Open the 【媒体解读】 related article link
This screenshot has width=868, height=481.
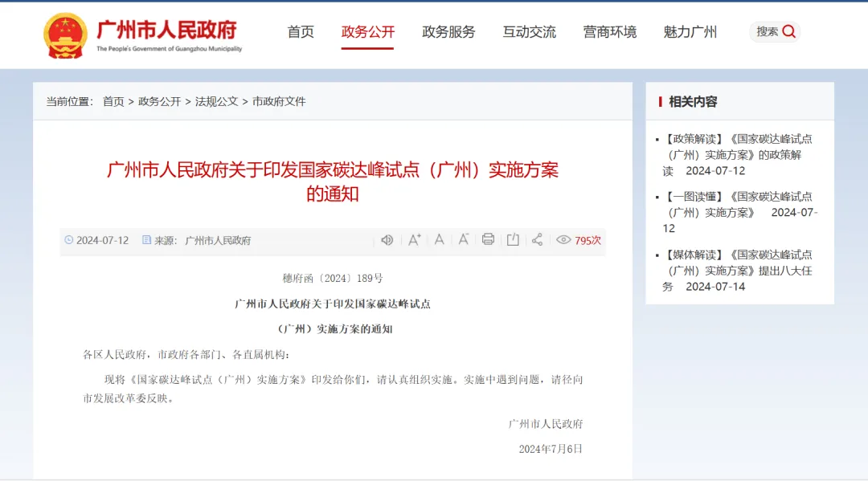(x=736, y=270)
